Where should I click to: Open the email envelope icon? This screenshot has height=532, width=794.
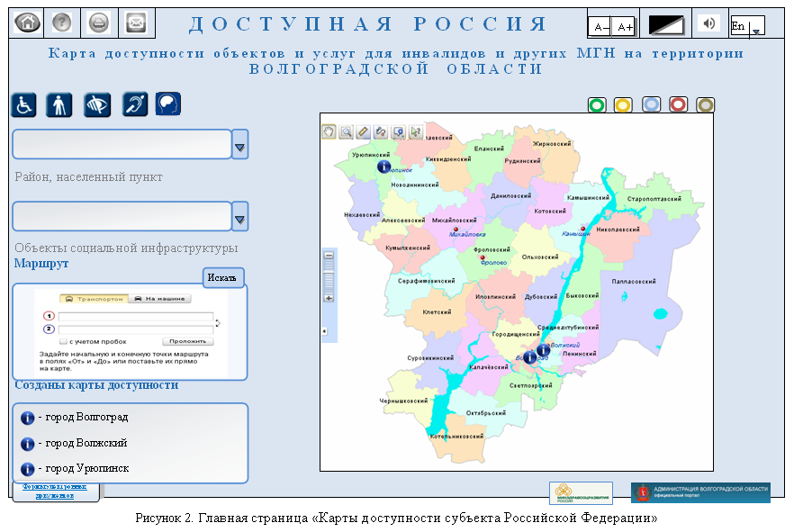[136, 23]
